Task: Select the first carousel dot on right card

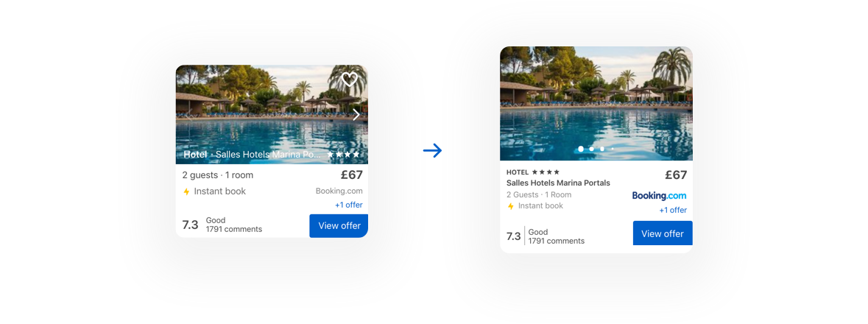Action: 581,149
